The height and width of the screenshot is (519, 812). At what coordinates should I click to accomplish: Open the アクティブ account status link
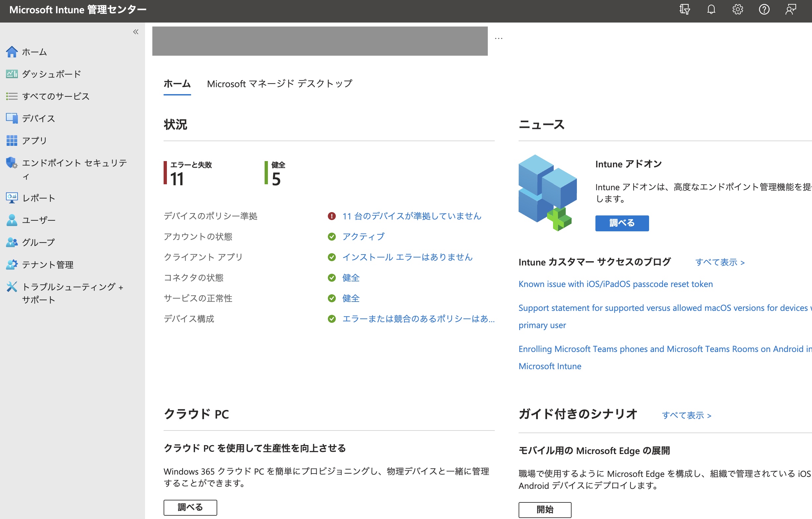[x=363, y=237]
